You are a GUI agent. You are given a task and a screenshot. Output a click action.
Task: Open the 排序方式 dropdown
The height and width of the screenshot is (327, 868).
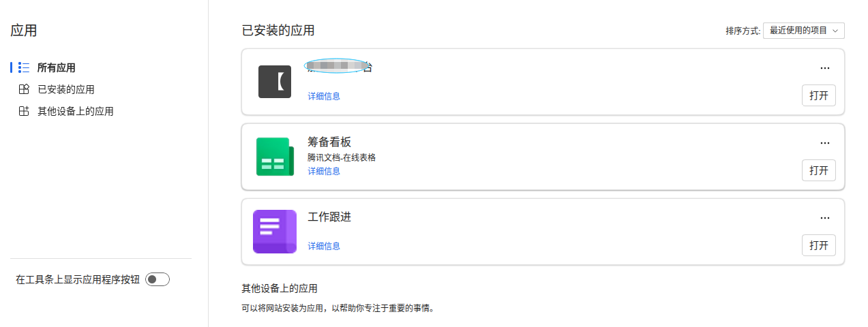[x=804, y=31]
